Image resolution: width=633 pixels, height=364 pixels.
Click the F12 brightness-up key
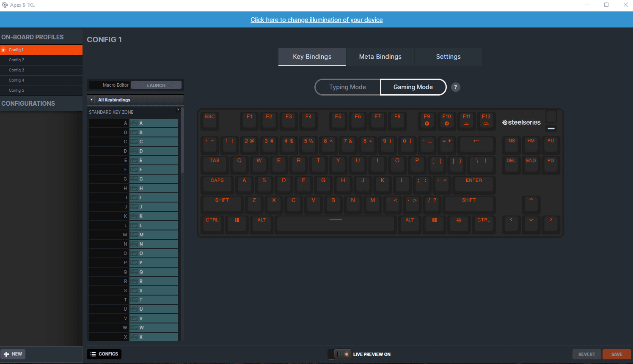coord(486,121)
